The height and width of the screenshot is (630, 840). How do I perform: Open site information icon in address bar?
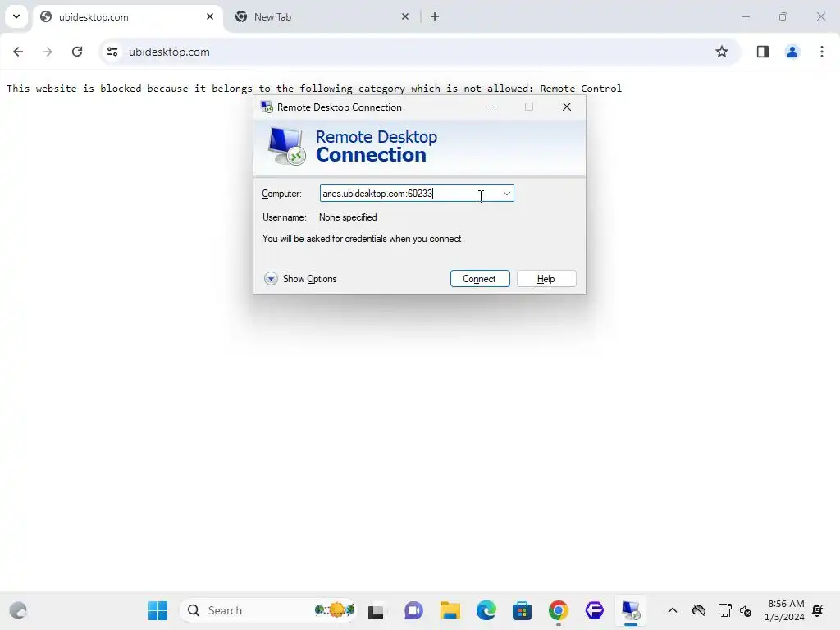[112, 52]
